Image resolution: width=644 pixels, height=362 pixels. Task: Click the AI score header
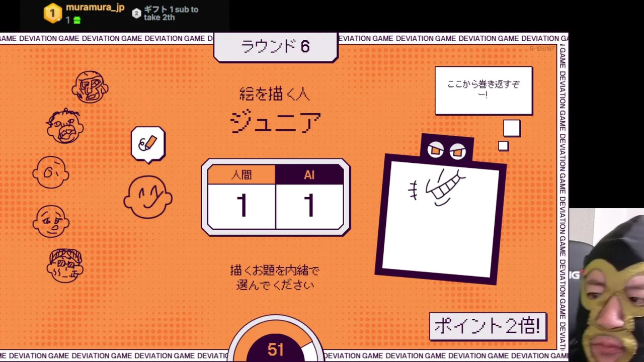(309, 174)
